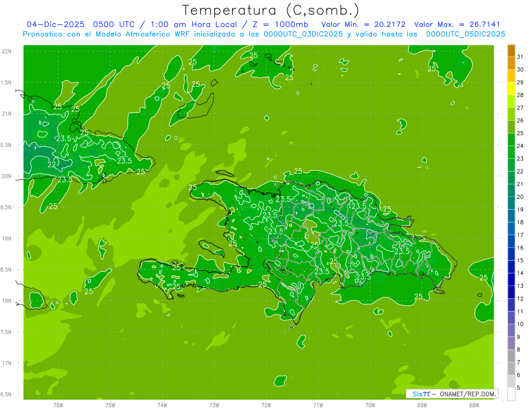The height and width of the screenshot is (411, 532).
Task: Click the 74W longitude axis label
Action: click(x=162, y=405)
